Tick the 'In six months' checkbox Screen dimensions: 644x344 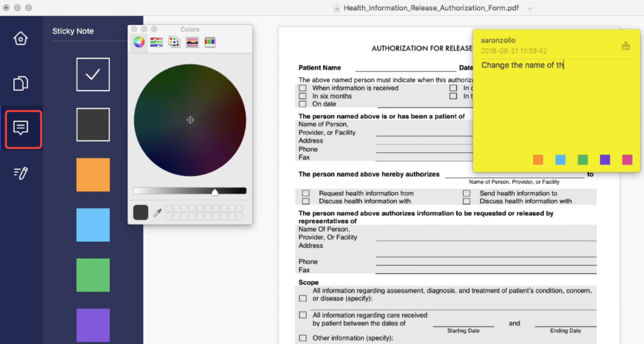tap(303, 96)
